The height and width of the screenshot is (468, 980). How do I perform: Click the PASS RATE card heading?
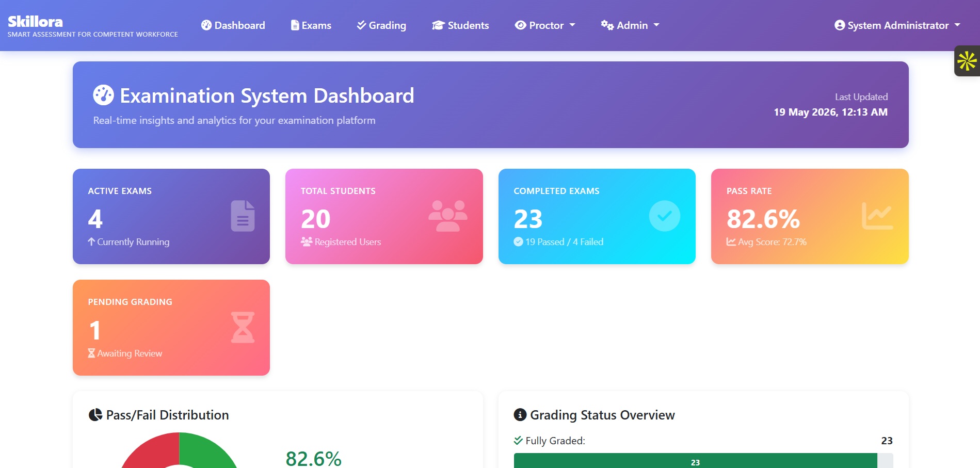pos(749,191)
